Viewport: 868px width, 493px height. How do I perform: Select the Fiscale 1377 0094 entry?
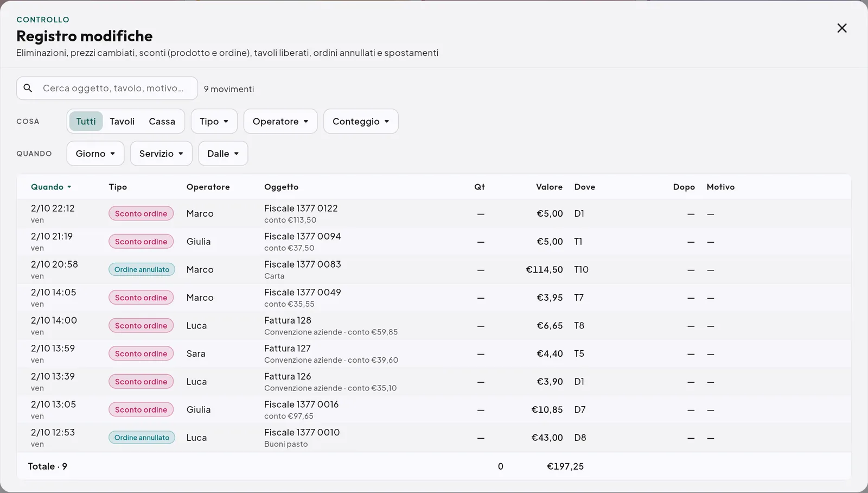[x=434, y=242]
